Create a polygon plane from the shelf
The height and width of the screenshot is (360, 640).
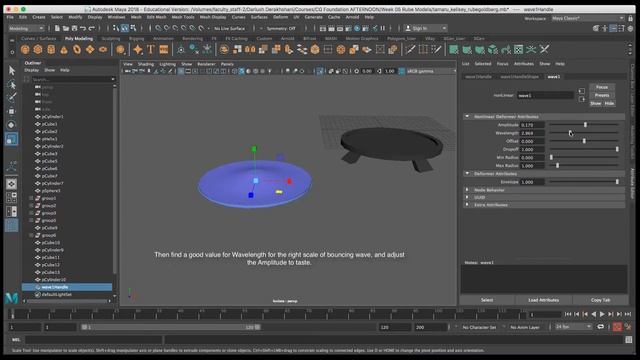coord(90,50)
